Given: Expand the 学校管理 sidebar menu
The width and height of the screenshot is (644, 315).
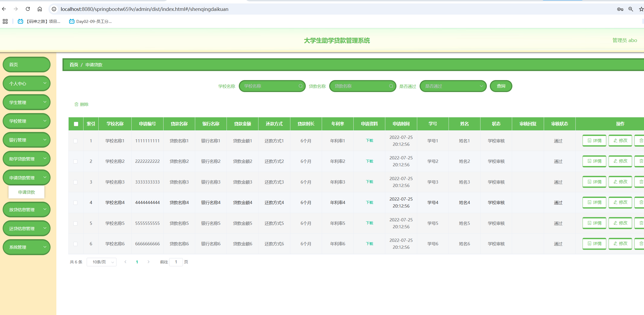Looking at the screenshot, I should [x=27, y=121].
